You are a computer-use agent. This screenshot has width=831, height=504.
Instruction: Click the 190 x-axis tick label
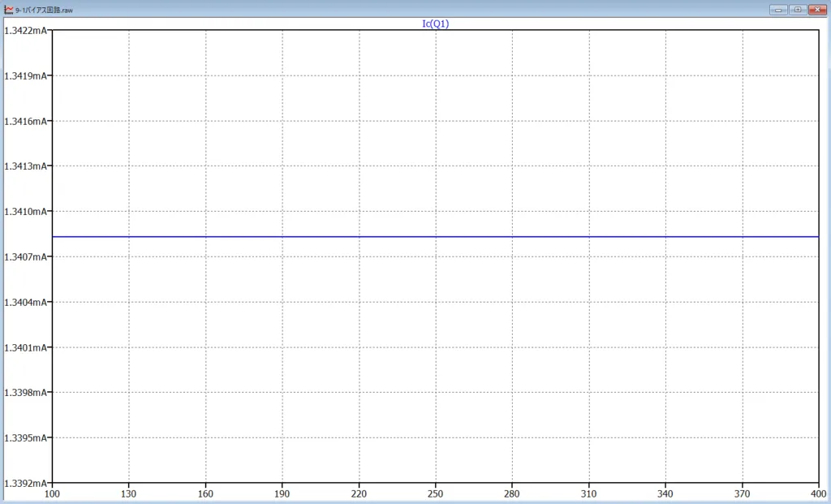(282, 493)
